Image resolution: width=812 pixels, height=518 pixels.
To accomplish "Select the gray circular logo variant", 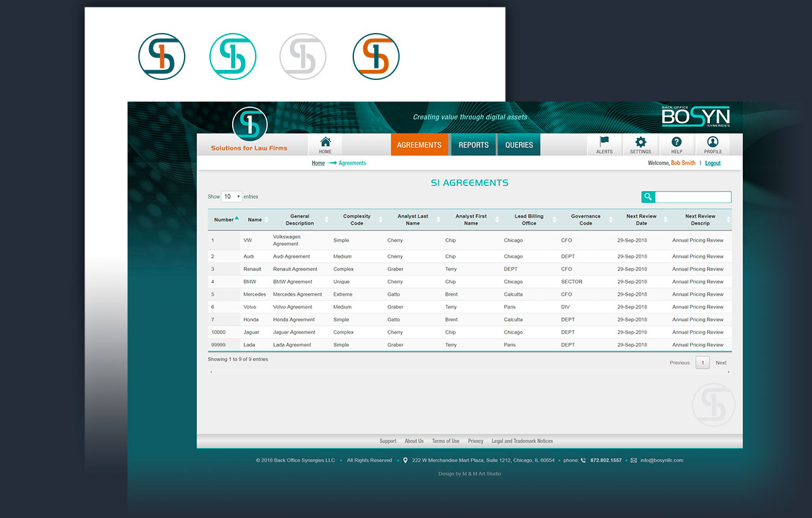I will click(x=303, y=56).
